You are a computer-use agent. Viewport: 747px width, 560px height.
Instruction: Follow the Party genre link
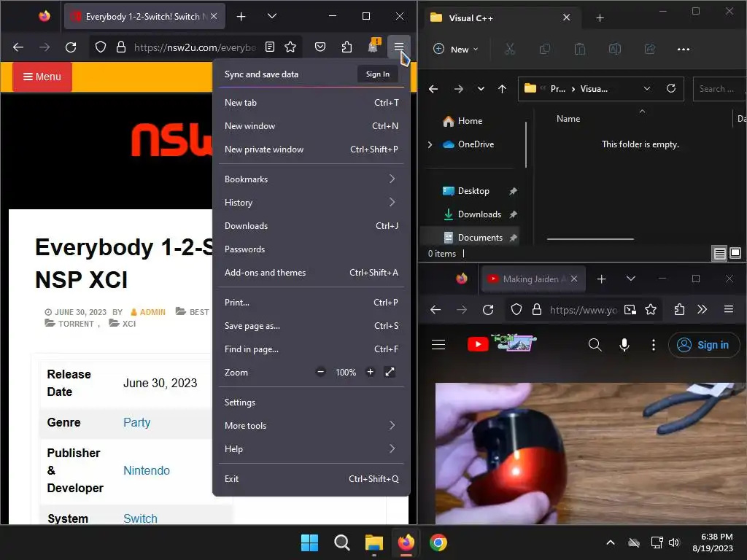pyautogui.click(x=136, y=422)
